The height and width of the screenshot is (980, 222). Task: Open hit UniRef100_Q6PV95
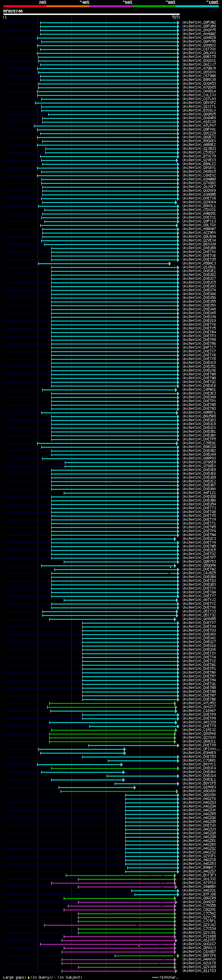coord(199,41)
